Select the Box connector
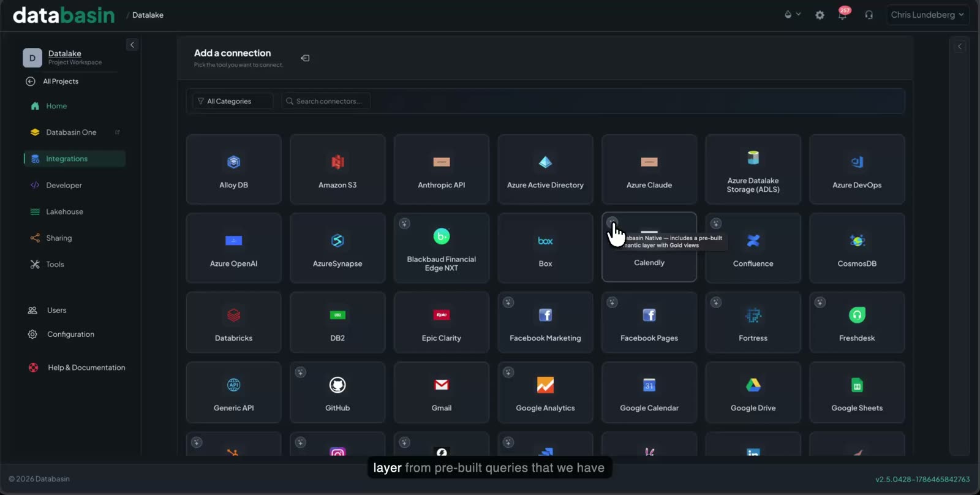 click(545, 247)
